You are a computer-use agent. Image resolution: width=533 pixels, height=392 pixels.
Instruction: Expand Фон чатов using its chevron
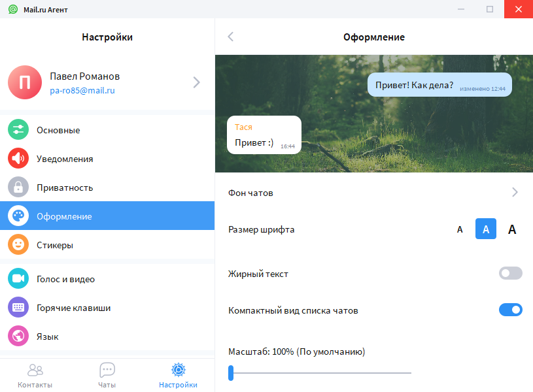(x=515, y=192)
